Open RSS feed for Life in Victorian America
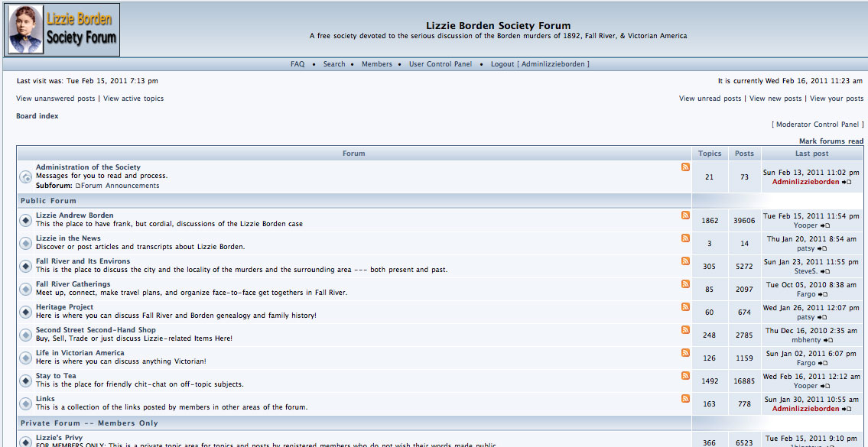 685,353
